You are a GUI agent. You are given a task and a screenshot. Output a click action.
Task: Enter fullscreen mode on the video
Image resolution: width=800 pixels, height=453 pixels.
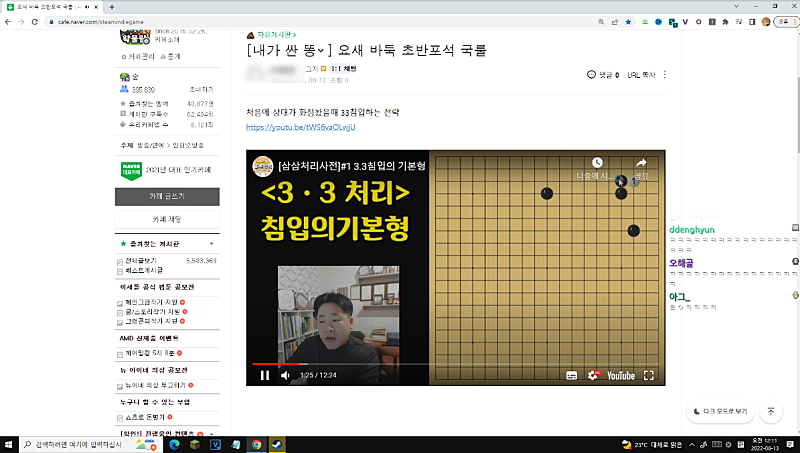coord(648,375)
